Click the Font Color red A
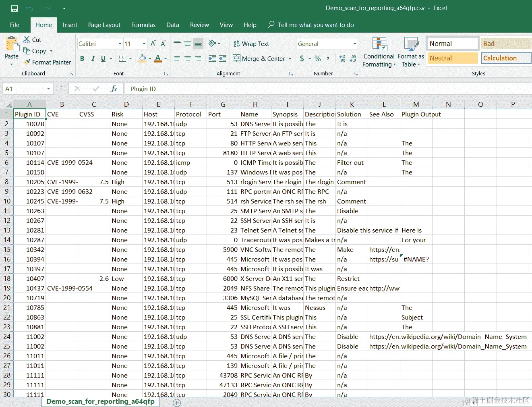 click(158, 58)
